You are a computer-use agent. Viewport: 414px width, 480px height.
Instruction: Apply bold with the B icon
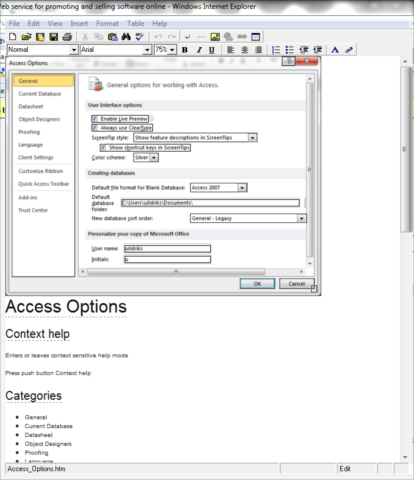click(x=185, y=50)
